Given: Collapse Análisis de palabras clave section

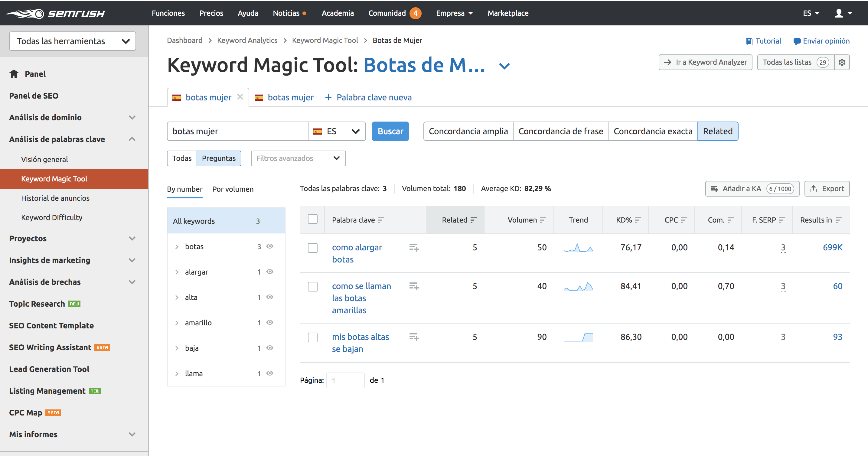Looking at the screenshot, I should (x=132, y=139).
